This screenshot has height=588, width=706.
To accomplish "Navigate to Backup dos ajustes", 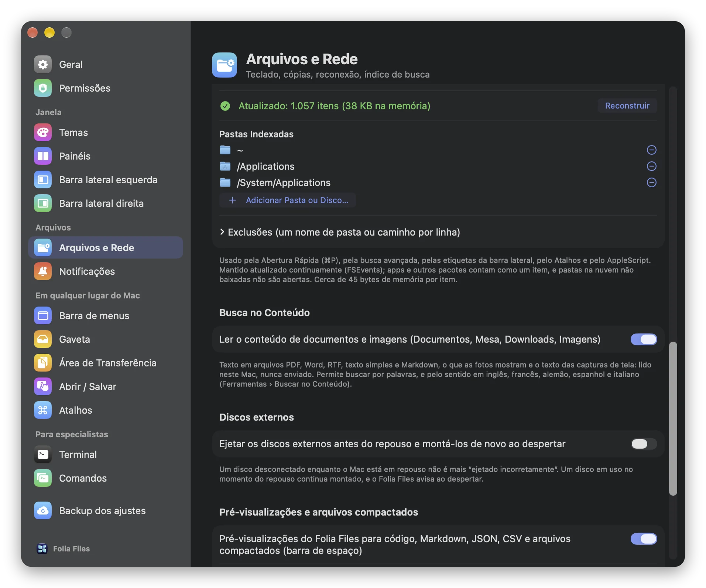I will coord(106,511).
